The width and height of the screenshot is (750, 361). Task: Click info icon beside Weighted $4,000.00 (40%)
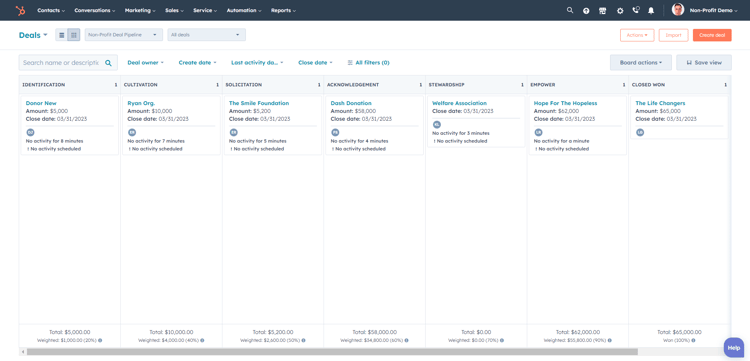(x=202, y=340)
